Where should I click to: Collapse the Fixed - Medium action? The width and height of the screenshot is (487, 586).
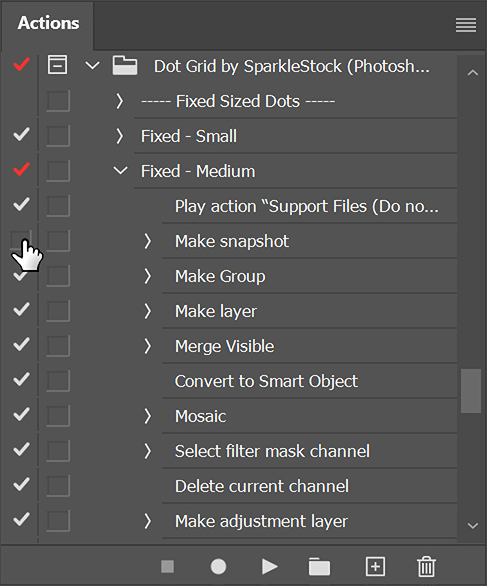tap(120, 171)
